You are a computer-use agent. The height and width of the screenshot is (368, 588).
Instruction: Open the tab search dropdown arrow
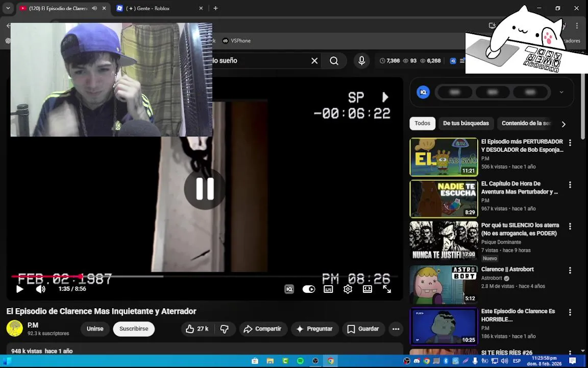pyautogui.click(x=8, y=8)
